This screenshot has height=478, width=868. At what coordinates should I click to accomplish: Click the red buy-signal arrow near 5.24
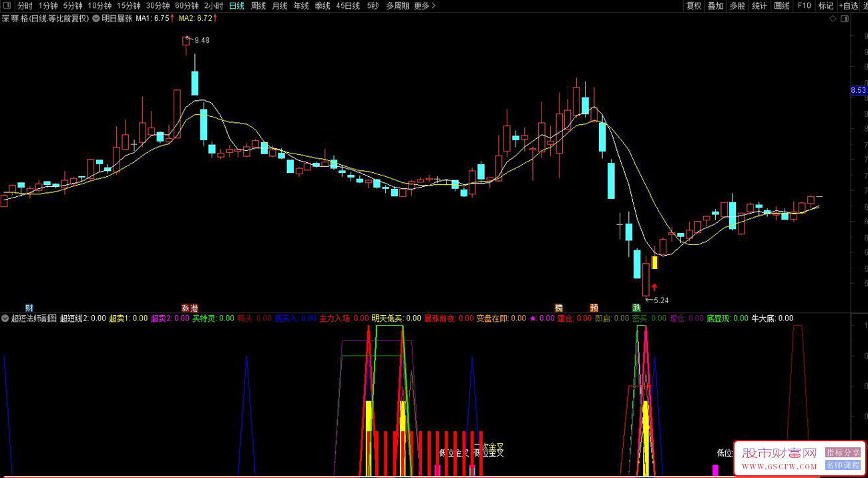click(654, 288)
